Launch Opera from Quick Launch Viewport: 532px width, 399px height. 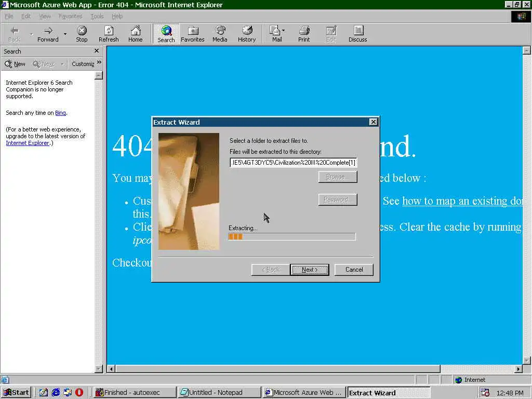[x=79, y=393]
